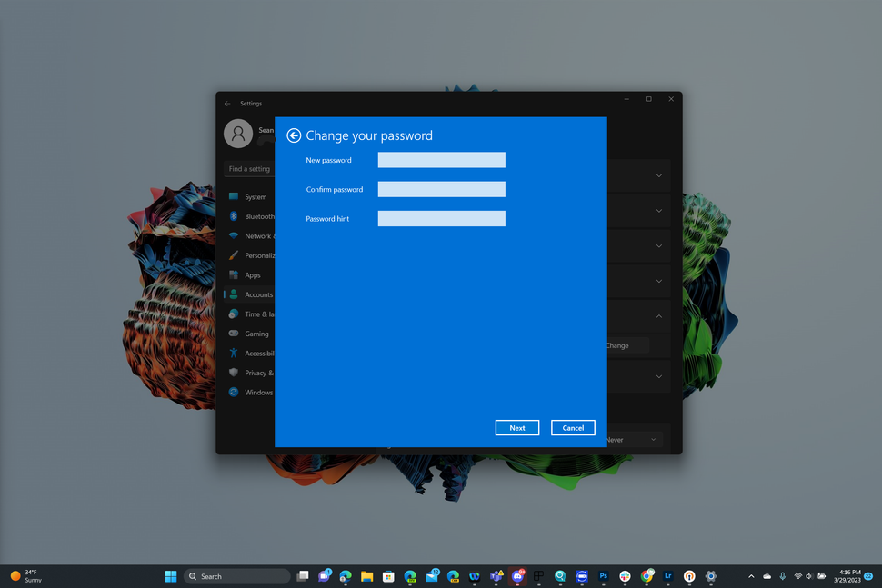Screen dimensions: 882x588
Task: Select the Apps icon in the sidebar
Action: click(235, 274)
